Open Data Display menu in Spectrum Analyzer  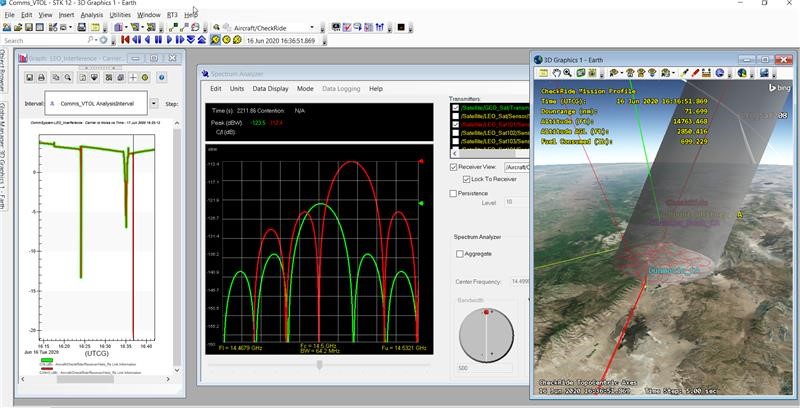(x=270, y=88)
